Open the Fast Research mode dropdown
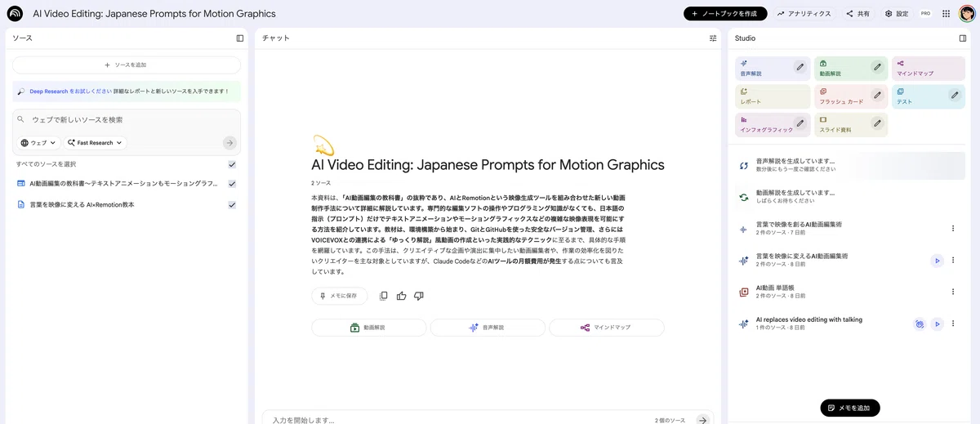The height and width of the screenshot is (424, 980). [96, 143]
